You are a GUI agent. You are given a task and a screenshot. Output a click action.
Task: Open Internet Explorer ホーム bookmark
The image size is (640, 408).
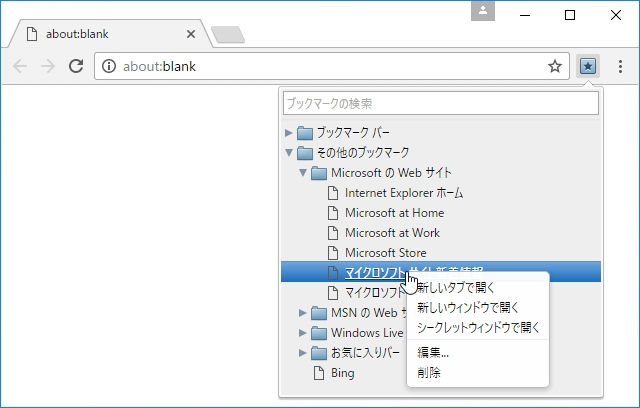tap(404, 193)
